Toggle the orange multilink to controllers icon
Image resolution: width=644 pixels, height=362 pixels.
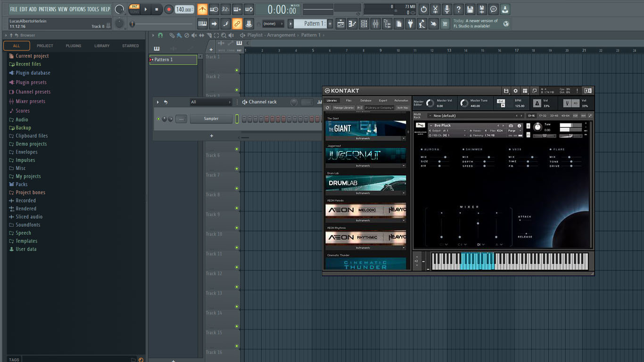click(237, 24)
